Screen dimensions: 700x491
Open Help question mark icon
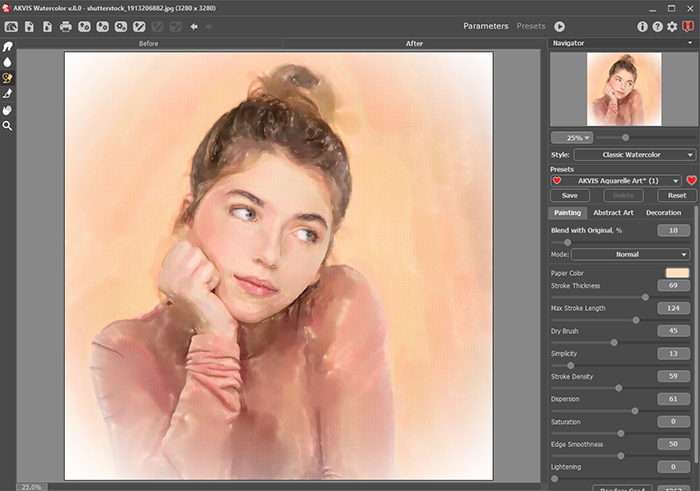(x=656, y=26)
